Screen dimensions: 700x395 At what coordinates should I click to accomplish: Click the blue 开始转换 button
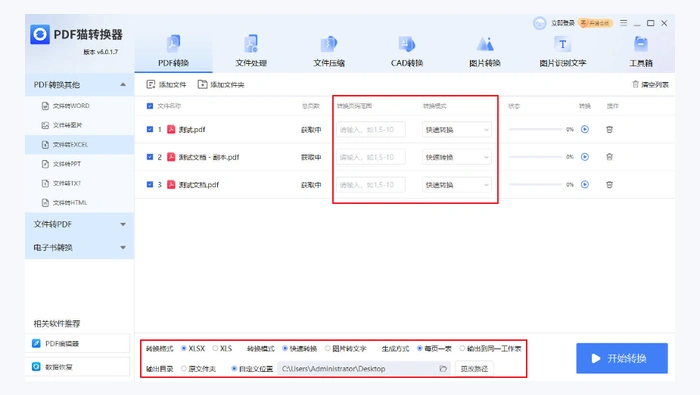(x=622, y=358)
